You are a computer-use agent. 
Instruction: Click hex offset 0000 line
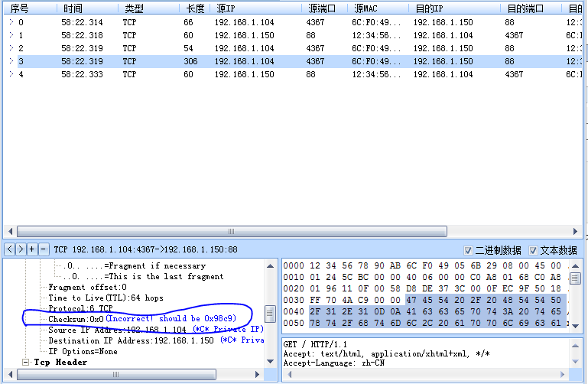(422, 266)
